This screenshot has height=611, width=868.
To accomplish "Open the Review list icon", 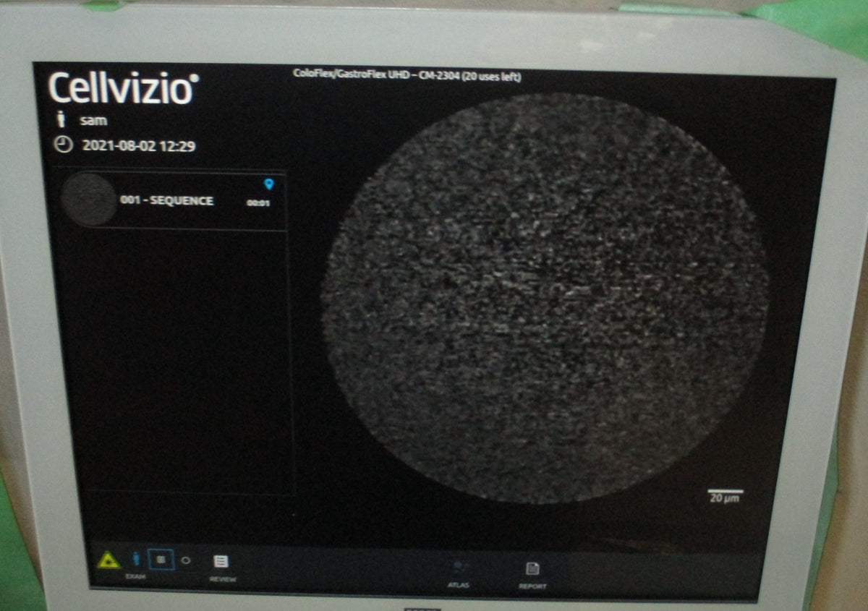I will point(221,561).
